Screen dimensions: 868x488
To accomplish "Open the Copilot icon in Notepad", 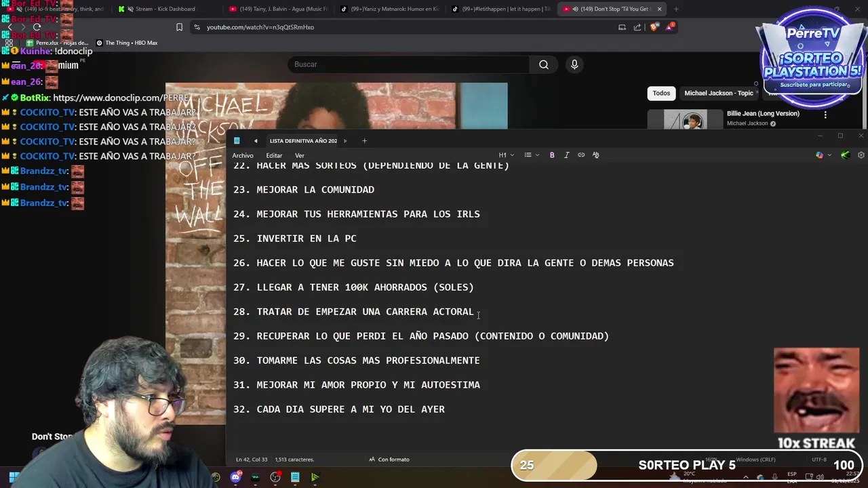I will (x=819, y=155).
